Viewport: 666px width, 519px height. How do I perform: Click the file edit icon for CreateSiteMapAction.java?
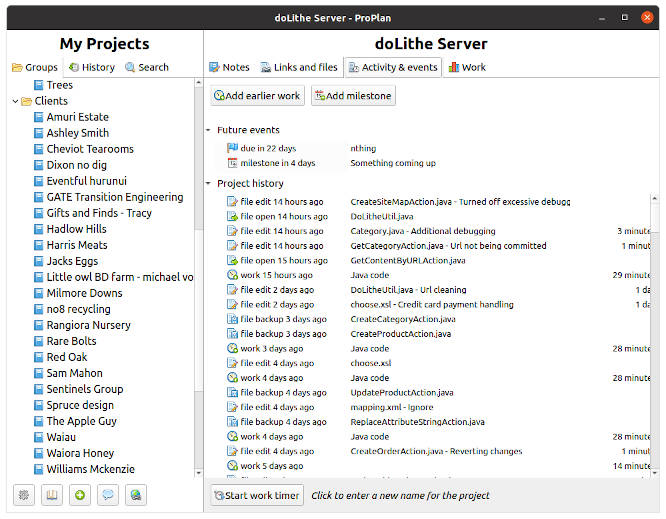tap(232, 201)
